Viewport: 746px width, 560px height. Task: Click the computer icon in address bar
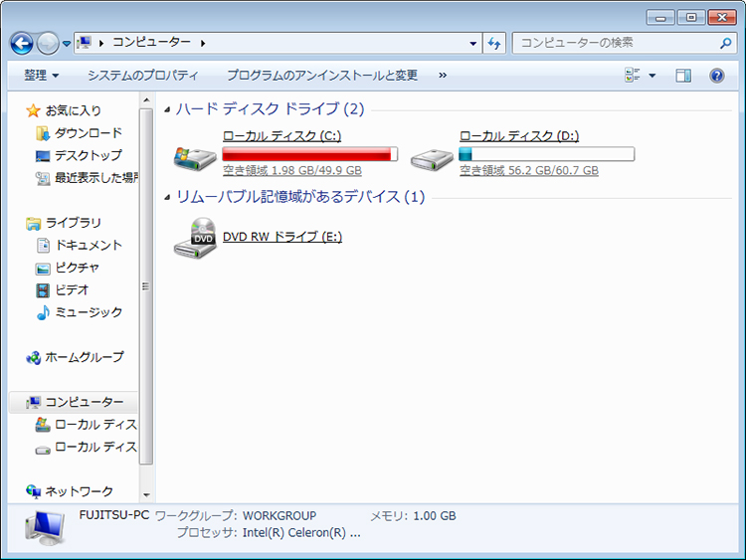(x=85, y=43)
